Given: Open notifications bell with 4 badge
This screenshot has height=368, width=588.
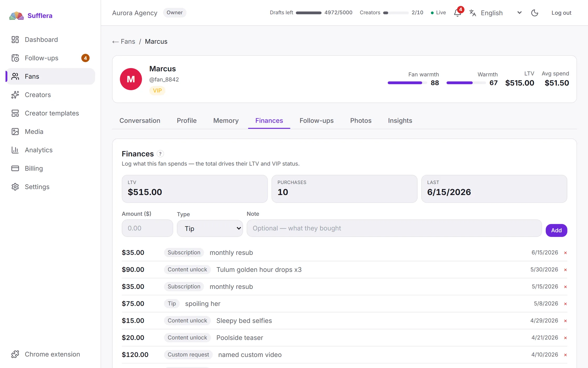Looking at the screenshot, I should 458,12.
